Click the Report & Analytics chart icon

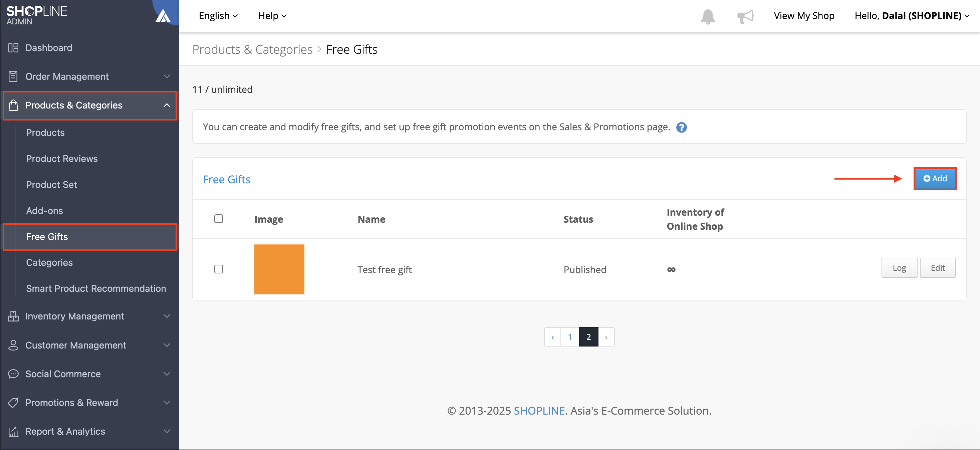(x=13, y=431)
